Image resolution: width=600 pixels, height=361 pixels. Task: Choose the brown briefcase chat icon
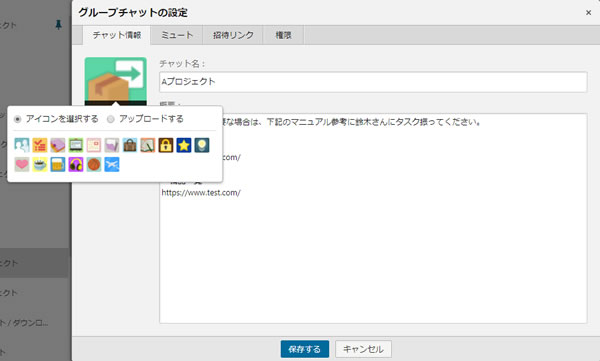tap(130, 145)
